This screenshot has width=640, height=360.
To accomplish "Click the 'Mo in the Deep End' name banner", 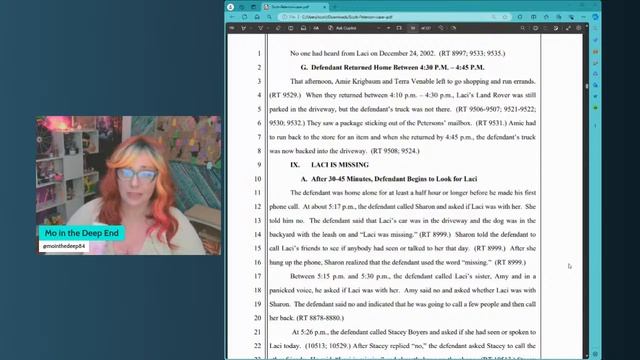I will 82,233.
